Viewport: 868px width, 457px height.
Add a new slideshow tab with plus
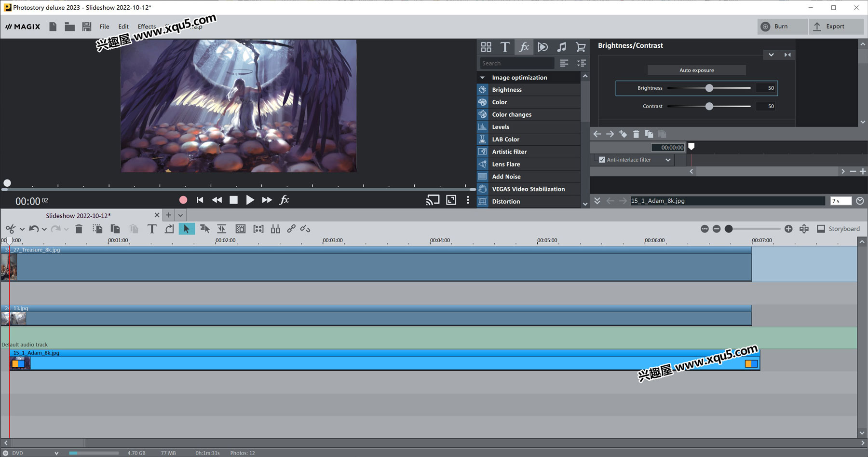[168, 215]
